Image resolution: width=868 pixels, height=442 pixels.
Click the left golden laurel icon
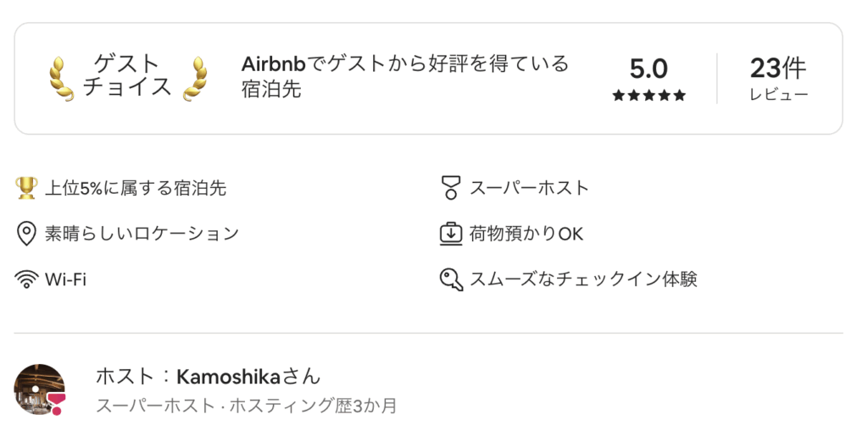click(x=61, y=78)
